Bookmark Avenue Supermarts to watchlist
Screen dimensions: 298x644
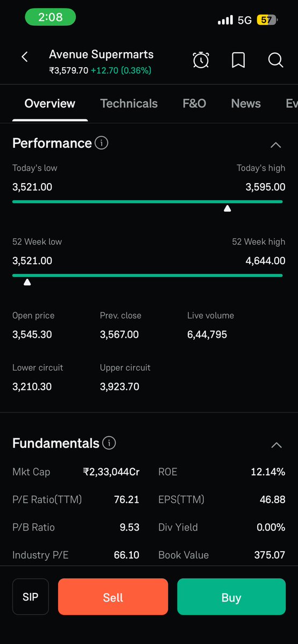[238, 60]
